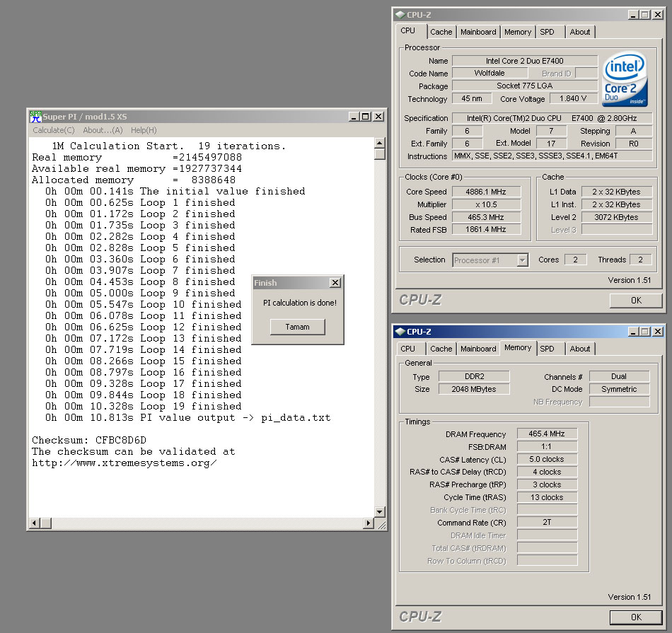Click the Cycle Time (tRAS) value '13 clocks'
Image resolution: width=672 pixels, height=633 pixels.
click(x=547, y=498)
